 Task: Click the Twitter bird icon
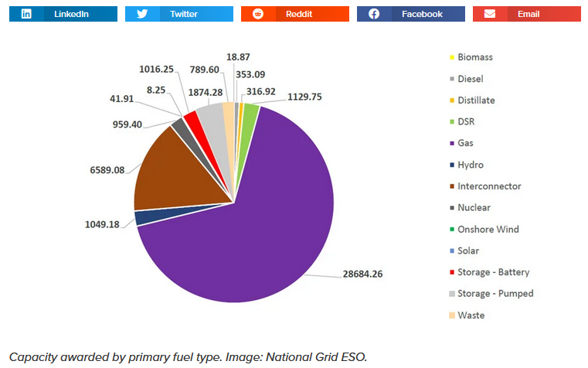pyautogui.click(x=141, y=14)
